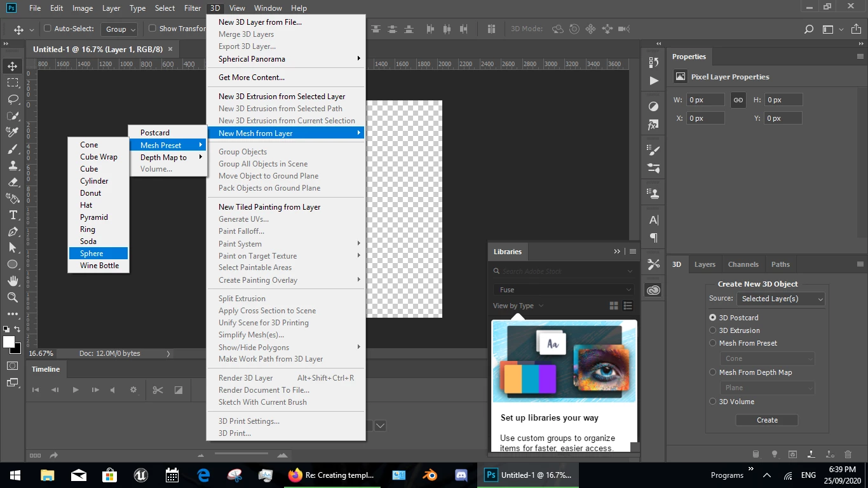The height and width of the screenshot is (488, 868).
Task: Select the Quick Selection tool
Action: [13, 116]
